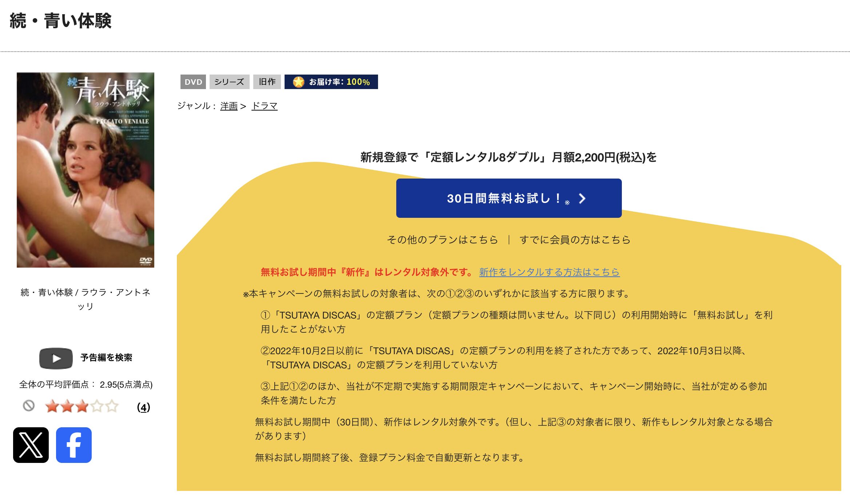Rate the movie four stars
This screenshot has width=850, height=504.
point(97,406)
